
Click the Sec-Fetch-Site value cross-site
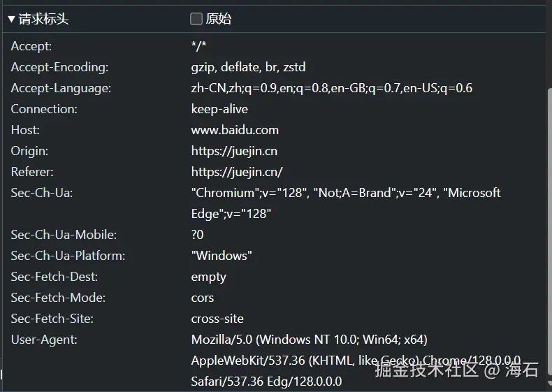(217, 319)
